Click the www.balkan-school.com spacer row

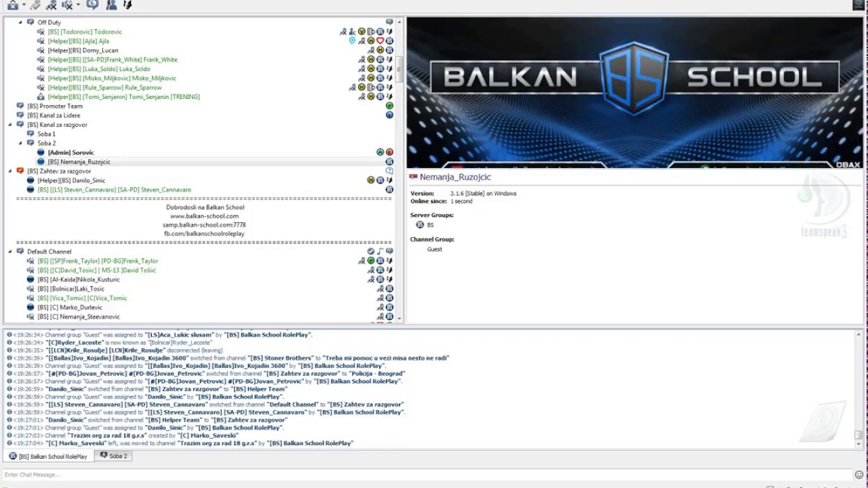204,216
